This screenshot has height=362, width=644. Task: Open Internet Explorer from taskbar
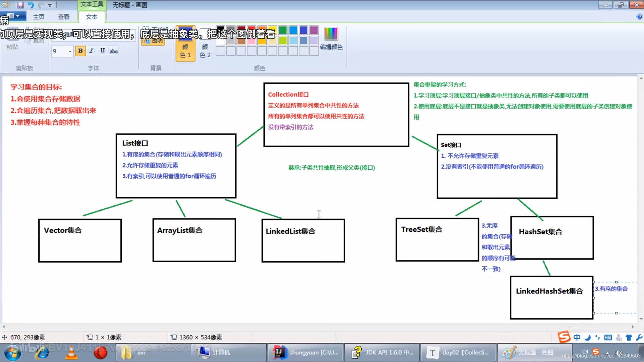[42, 353]
